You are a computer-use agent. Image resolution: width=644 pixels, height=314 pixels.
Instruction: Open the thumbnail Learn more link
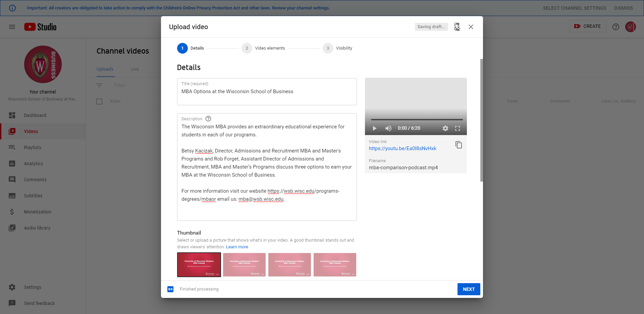(237, 247)
